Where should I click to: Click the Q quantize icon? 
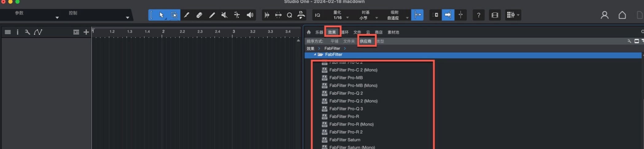click(x=289, y=15)
